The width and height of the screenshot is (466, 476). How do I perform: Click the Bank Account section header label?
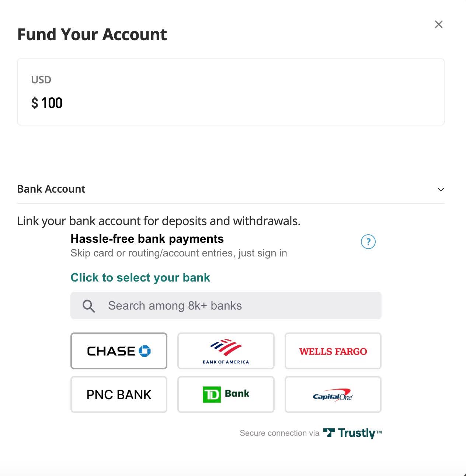coord(51,189)
